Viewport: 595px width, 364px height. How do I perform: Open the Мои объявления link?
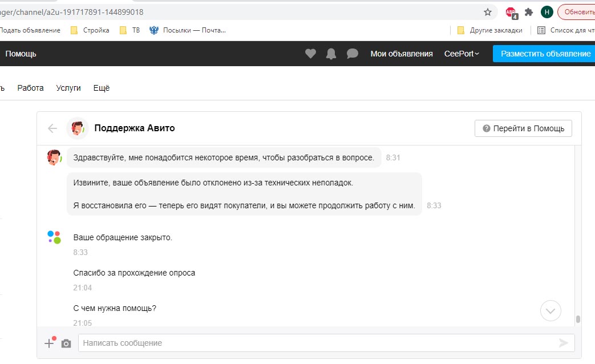click(402, 54)
